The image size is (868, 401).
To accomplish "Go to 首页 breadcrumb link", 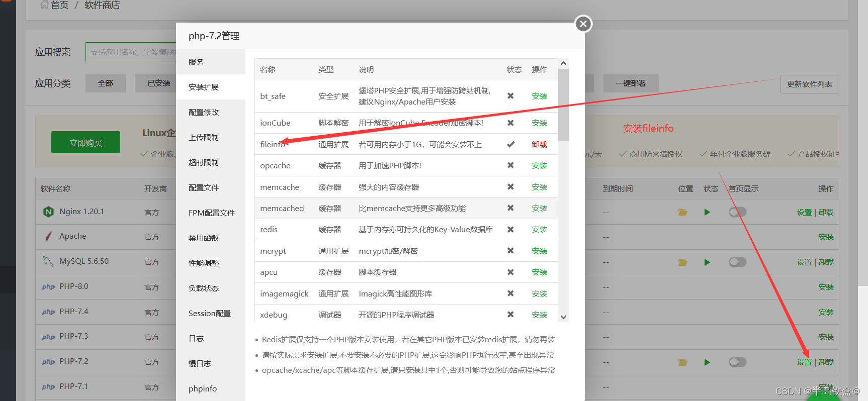I will [59, 5].
